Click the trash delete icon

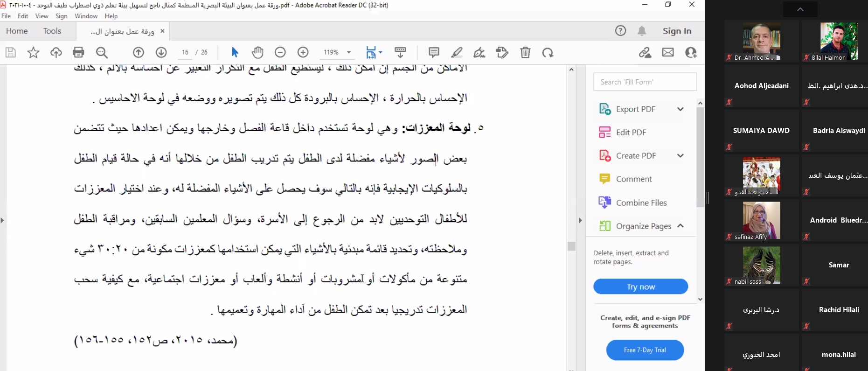pos(525,52)
